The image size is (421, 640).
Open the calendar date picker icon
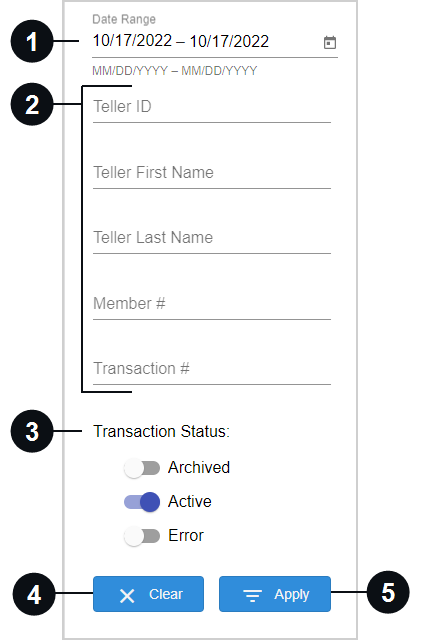pyautogui.click(x=330, y=42)
